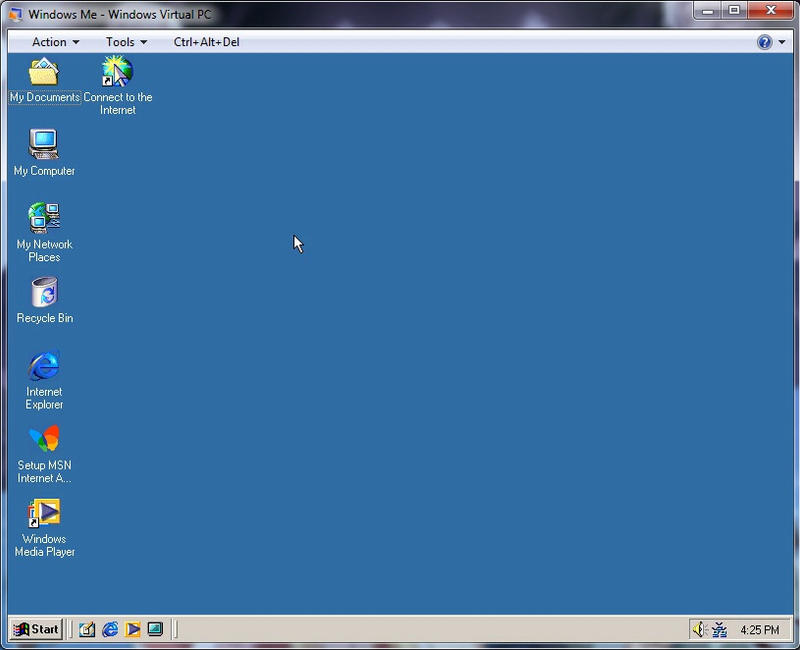The image size is (800, 650).
Task: Click the Start button
Action: tap(36, 630)
